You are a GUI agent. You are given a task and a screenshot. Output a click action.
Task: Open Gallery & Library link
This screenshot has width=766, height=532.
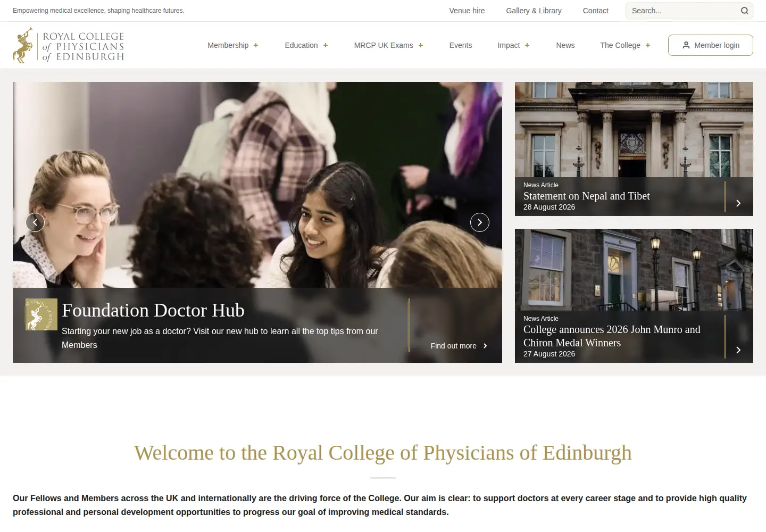(534, 11)
